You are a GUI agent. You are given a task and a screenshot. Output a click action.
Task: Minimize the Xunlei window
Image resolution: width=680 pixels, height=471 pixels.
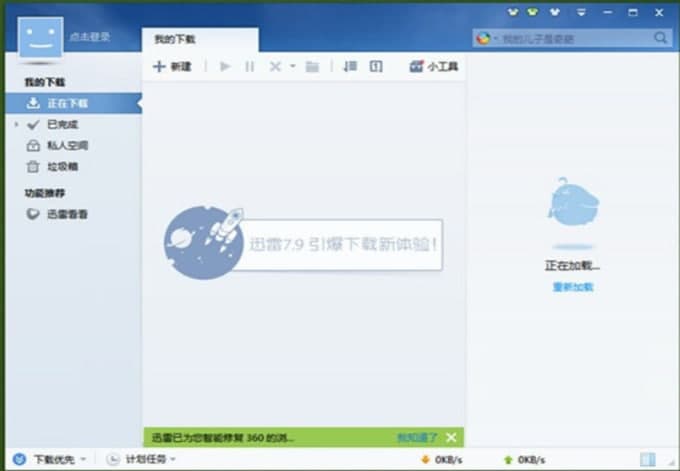tap(608, 13)
